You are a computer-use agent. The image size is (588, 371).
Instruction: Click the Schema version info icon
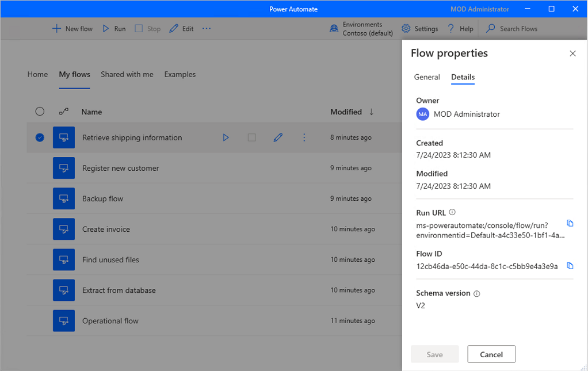click(x=476, y=293)
